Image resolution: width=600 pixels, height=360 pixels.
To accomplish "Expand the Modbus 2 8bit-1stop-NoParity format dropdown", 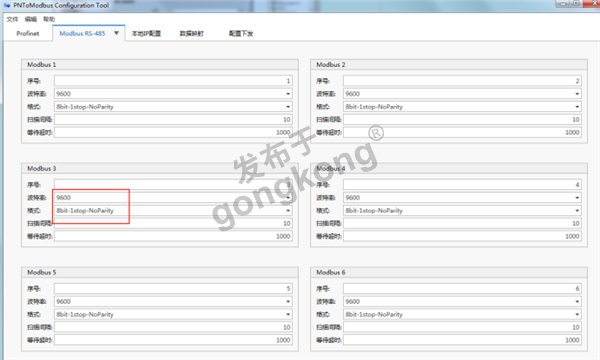I will tap(462, 107).
